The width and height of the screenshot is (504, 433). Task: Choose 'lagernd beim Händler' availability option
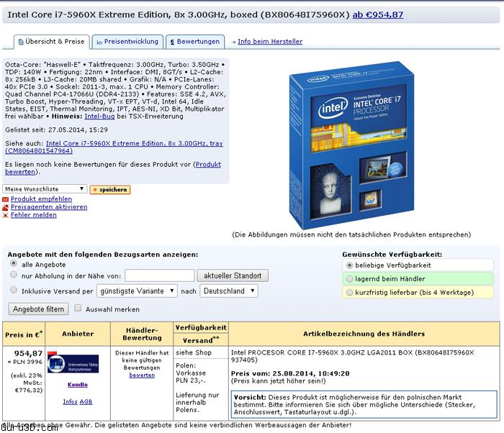(349, 279)
